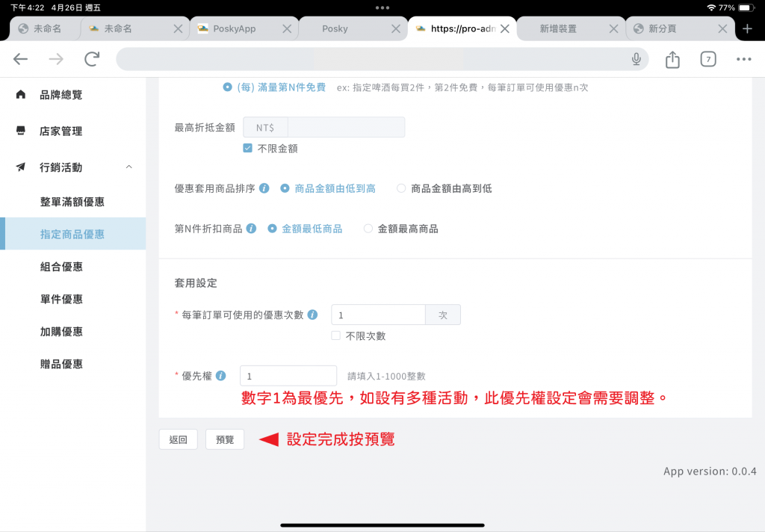
Task: Close the active https://pro-adn tab
Action: tap(505, 29)
